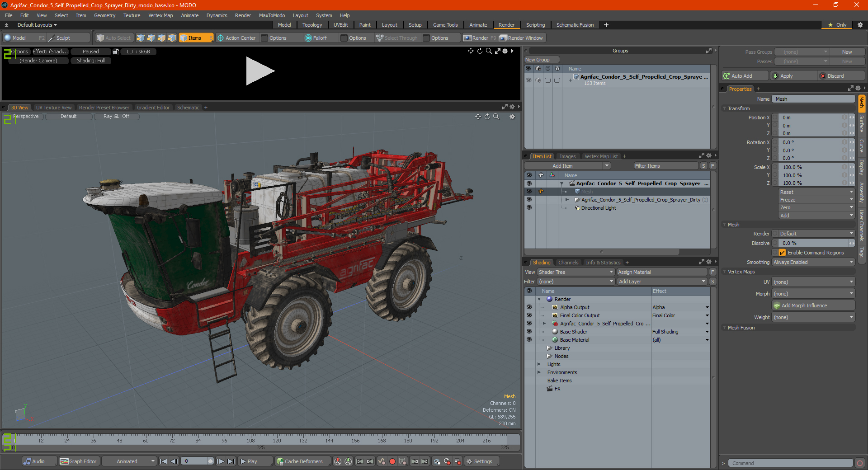Screen dimensions: 868x470
Task: Toggle visibility of Directional Light item
Action: (x=529, y=208)
